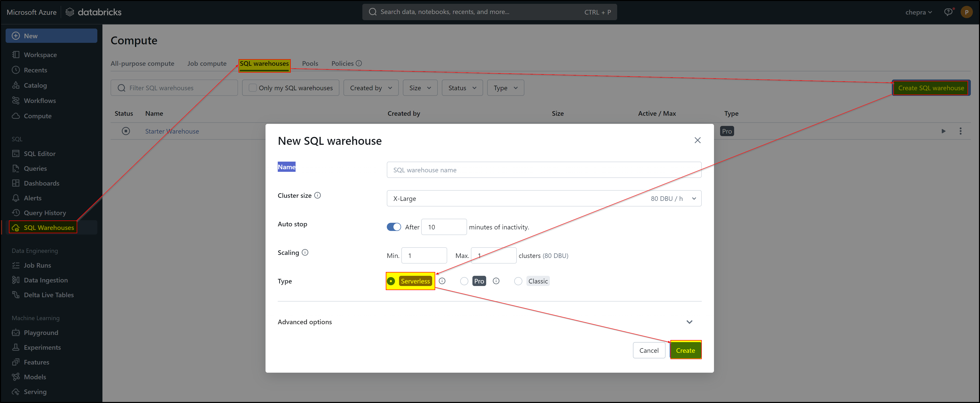Click the Compute cloud icon
The height and width of the screenshot is (403, 980).
click(16, 116)
